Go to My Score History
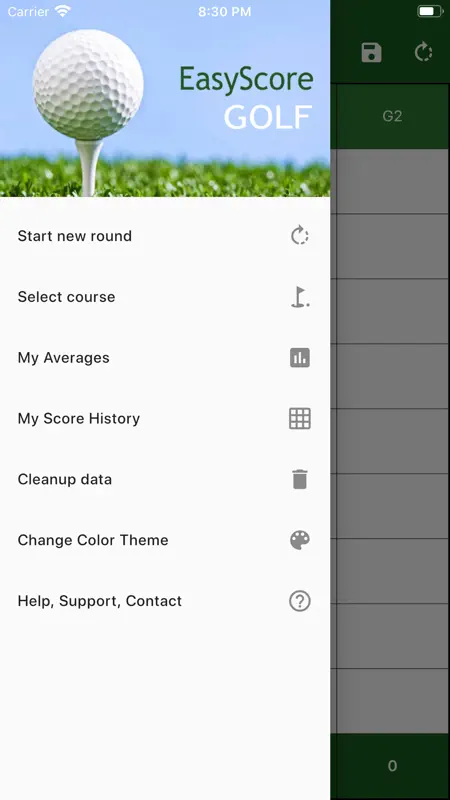 [165, 418]
